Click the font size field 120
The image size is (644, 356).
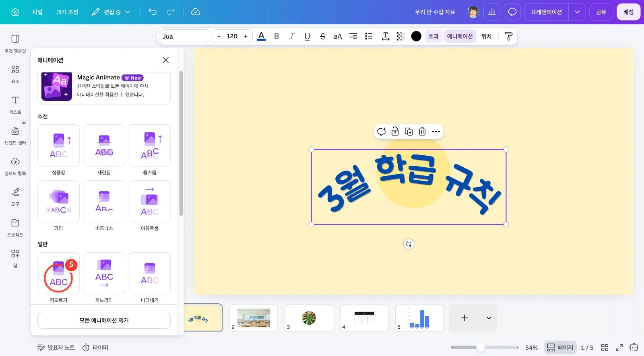tap(232, 36)
